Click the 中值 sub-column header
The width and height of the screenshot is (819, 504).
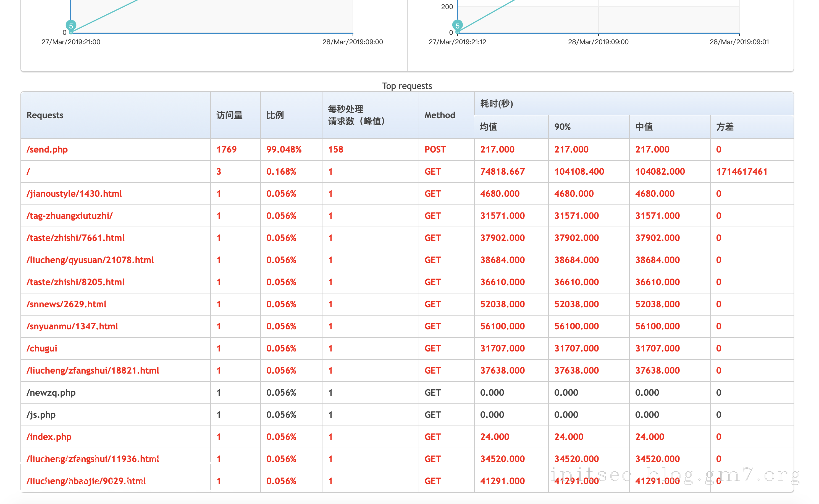coord(644,127)
